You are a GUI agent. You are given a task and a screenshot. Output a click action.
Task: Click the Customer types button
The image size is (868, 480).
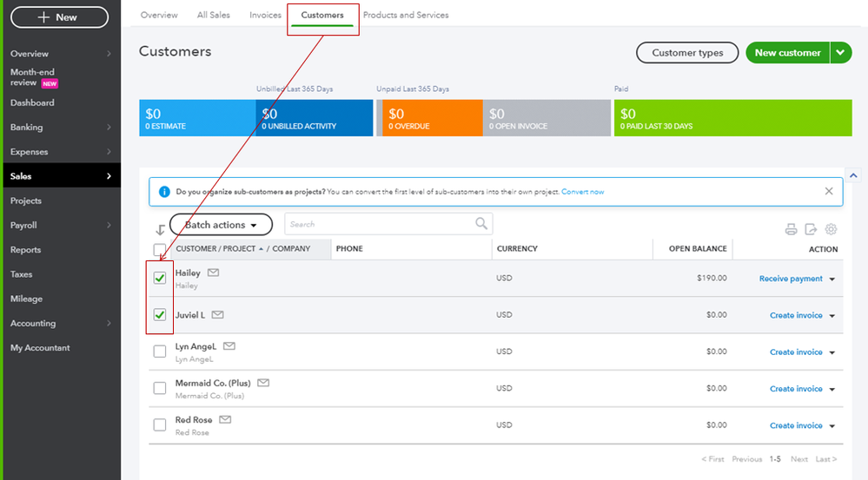687,53
